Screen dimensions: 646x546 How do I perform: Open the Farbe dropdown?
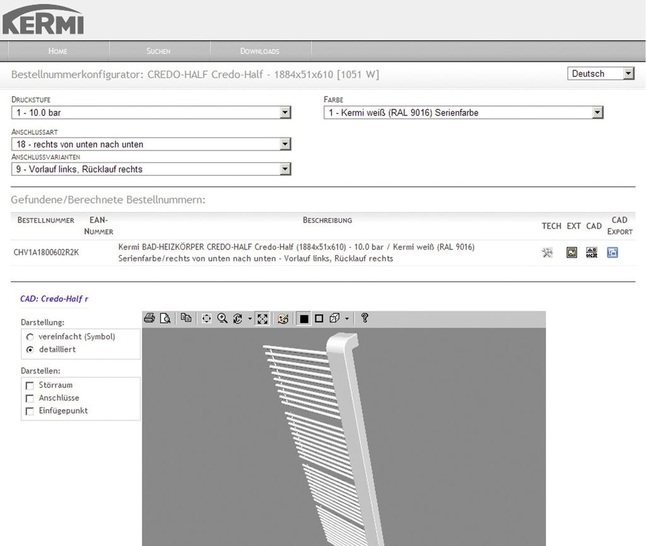[x=463, y=112]
